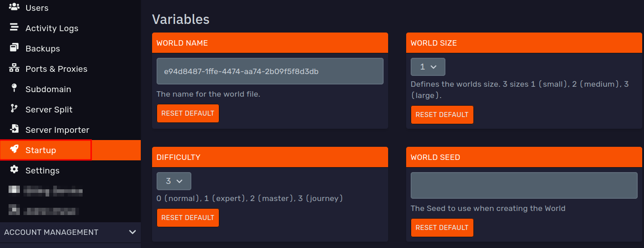Click the Ports & Proxies network icon
This screenshot has width=644, height=248.
coord(14,68)
